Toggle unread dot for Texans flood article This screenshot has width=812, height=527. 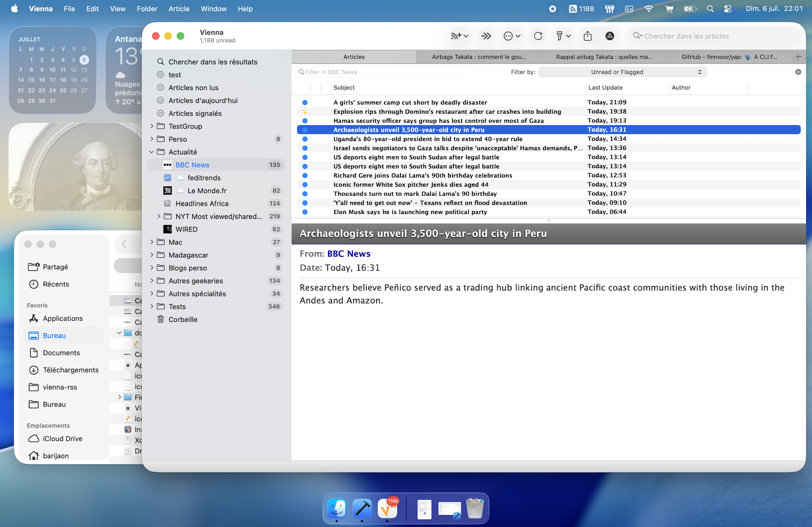(305, 203)
